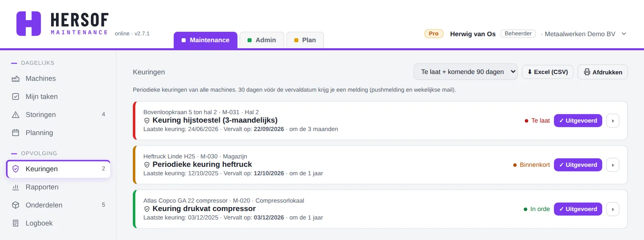The width and height of the screenshot is (644, 240).
Task: Open Rapporten section
Action: pyautogui.click(x=58, y=187)
